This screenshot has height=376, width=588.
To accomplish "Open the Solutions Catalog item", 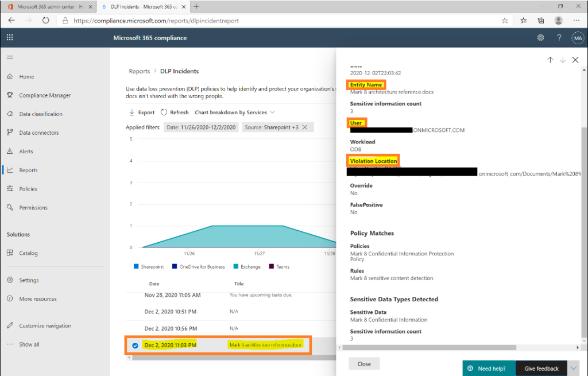I will pyautogui.click(x=28, y=253).
